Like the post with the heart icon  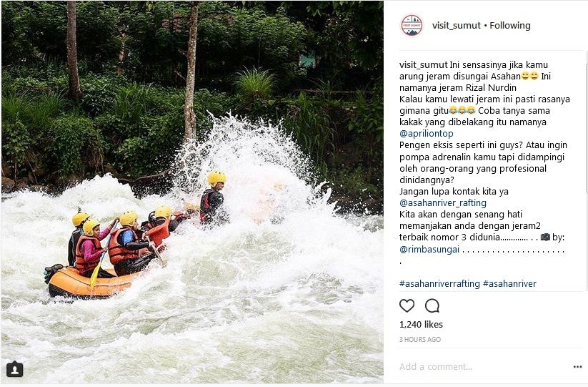tap(407, 306)
